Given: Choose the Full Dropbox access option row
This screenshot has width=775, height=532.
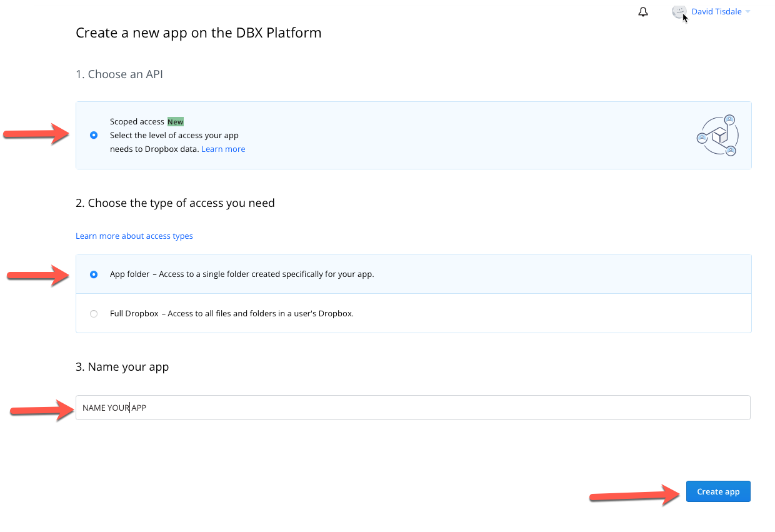Looking at the screenshot, I should pos(413,314).
